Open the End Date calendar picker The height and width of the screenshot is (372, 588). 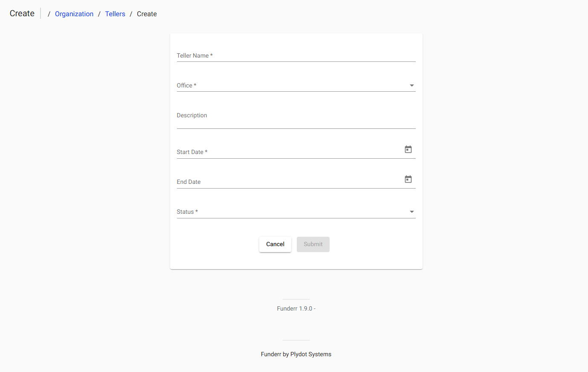pyautogui.click(x=408, y=179)
